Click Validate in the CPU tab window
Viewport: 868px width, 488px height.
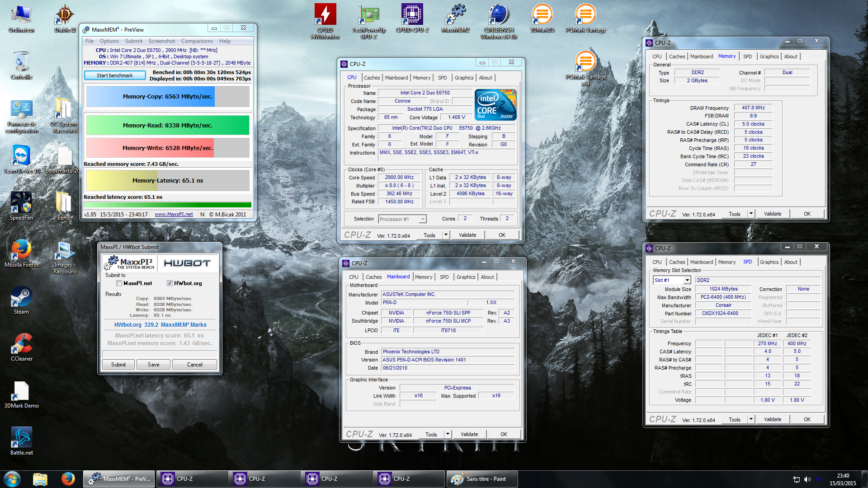(x=467, y=235)
